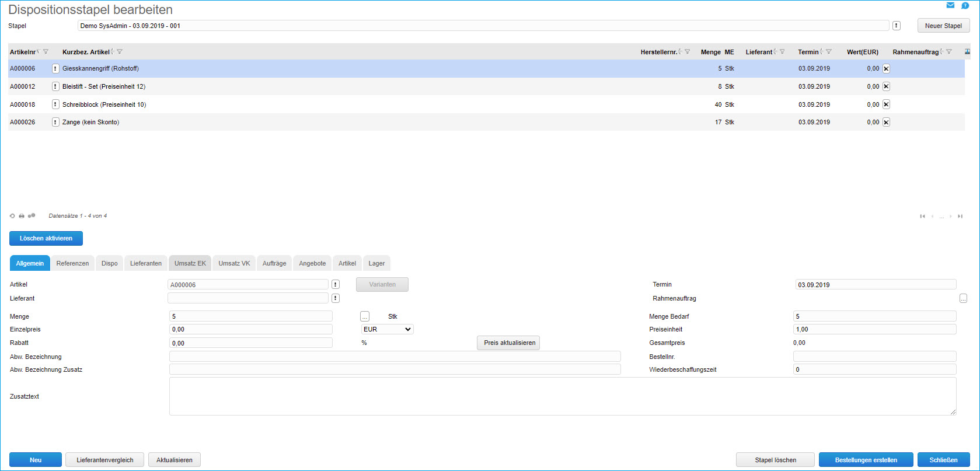Open the help icon in top corner
The image size is (980, 471).
point(965,5)
